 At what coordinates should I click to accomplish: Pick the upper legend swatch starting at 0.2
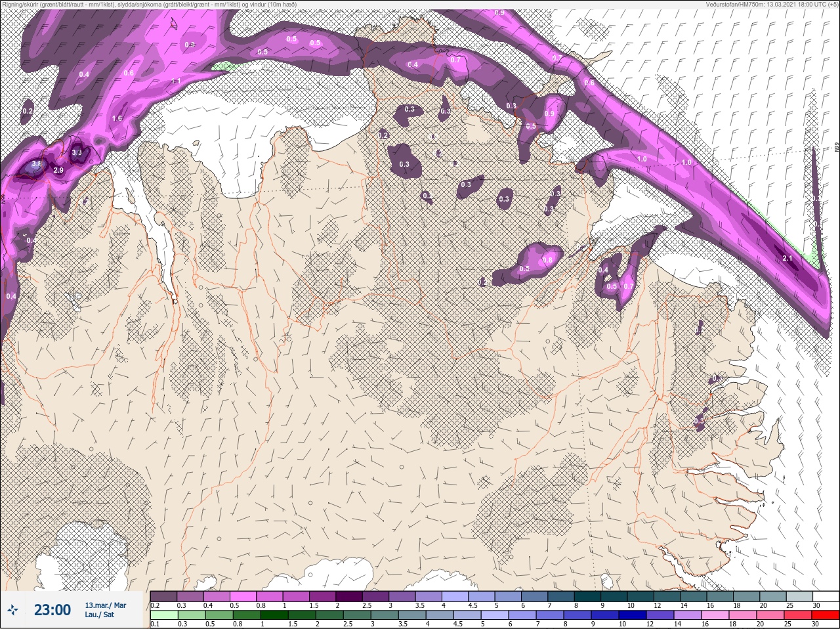[x=163, y=596]
